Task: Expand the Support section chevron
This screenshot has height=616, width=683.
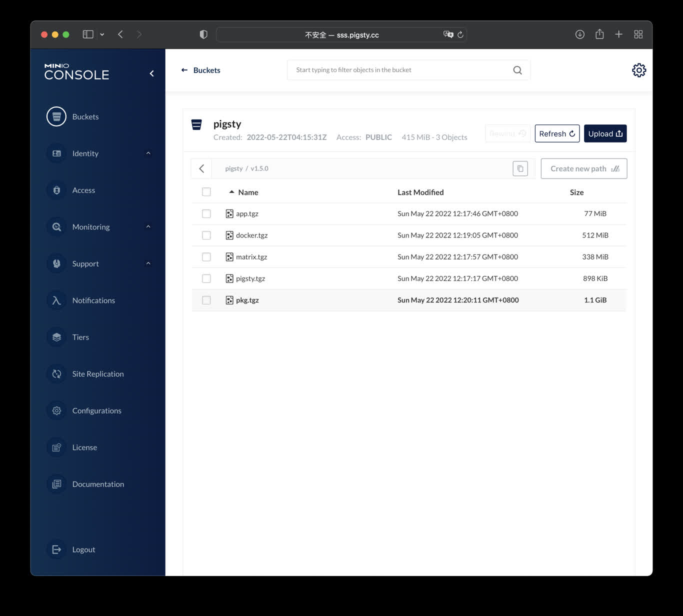Action: coord(148,263)
